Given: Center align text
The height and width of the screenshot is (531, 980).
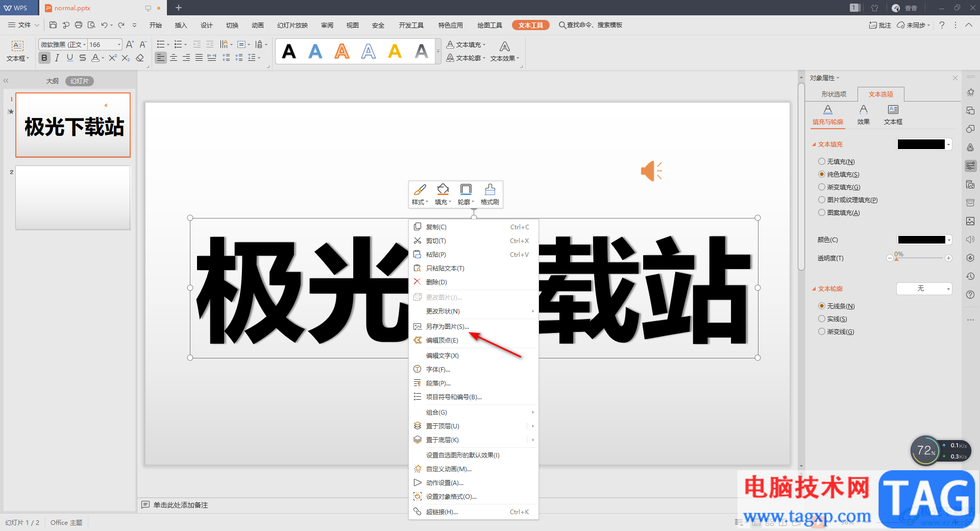Looking at the screenshot, I should pos(174,58).
